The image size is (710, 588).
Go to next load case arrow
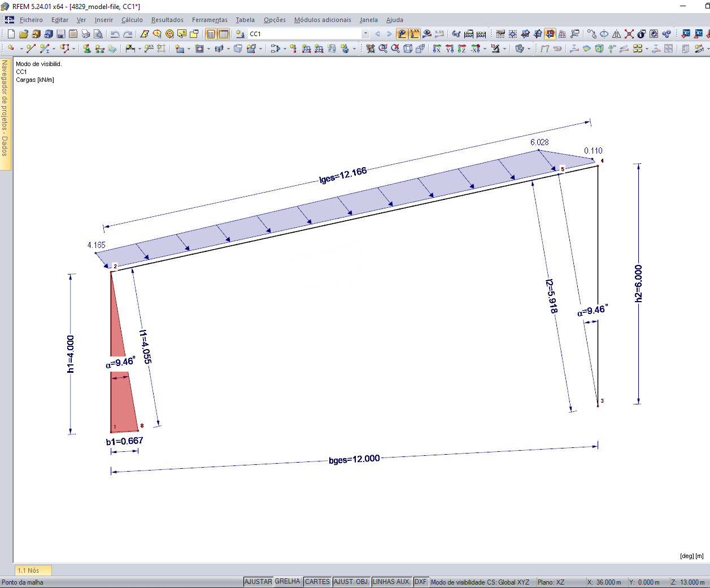tap(389, 34)
